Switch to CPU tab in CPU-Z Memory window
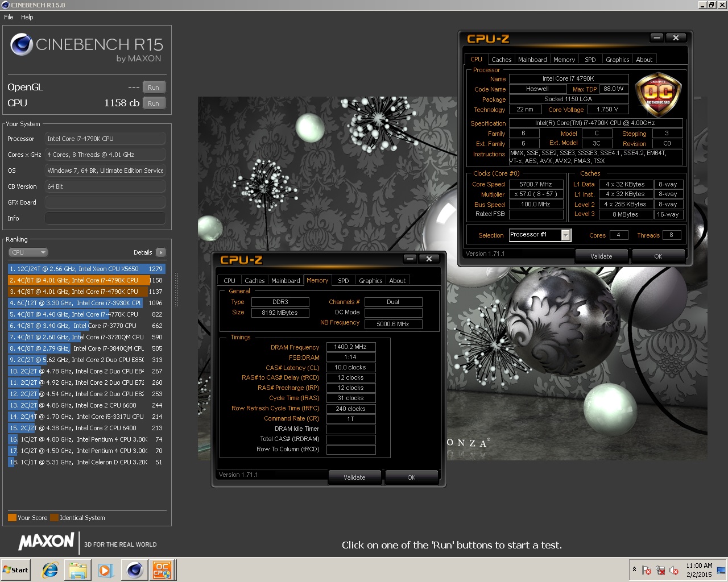Viewport: 728px width, 582px height. [229, 281]
